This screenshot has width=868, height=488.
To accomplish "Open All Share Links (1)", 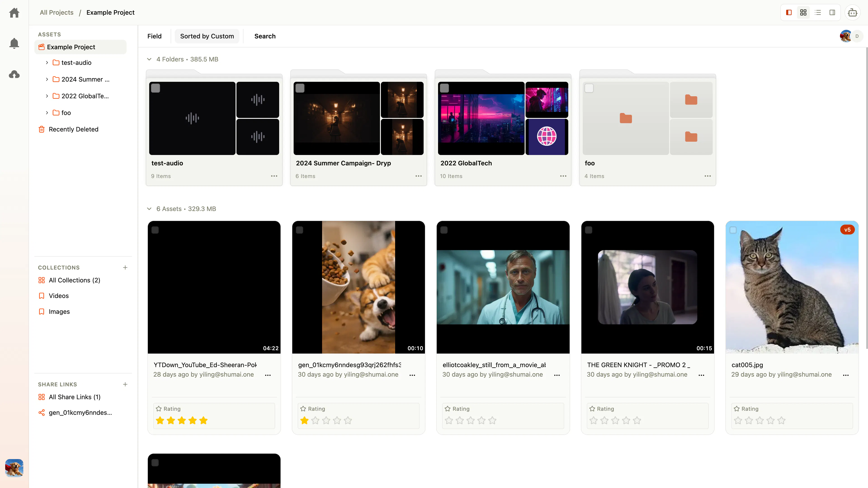I will [x=69, y=397].
